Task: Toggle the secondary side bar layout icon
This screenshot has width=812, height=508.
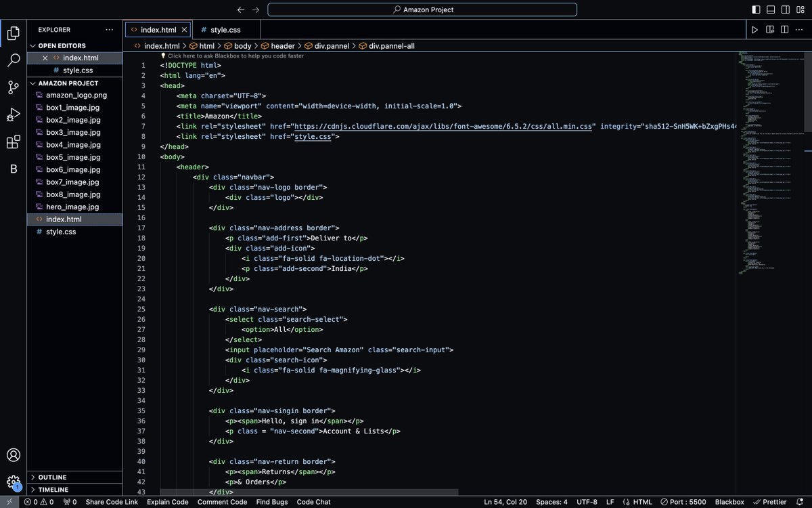Action: point(786,9)
